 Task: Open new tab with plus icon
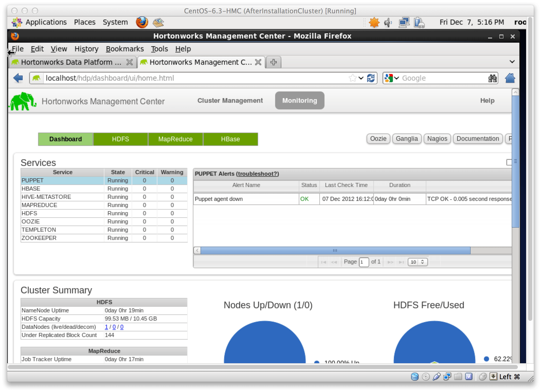pyautogui.click(x=274, y=62)
